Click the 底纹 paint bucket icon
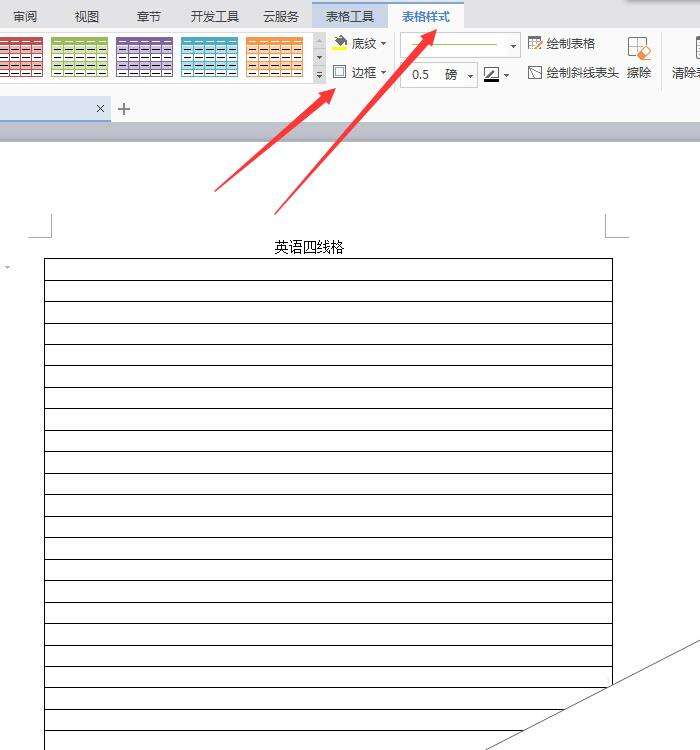The image size is (700, 750). point(340,43)
